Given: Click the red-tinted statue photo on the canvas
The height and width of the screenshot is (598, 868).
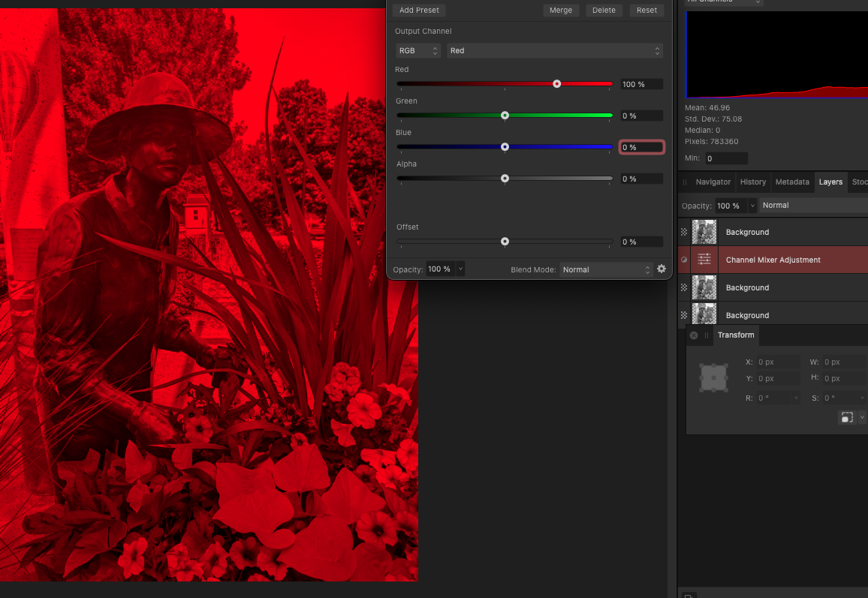Looking at the screenshot, I should point(209,294).
